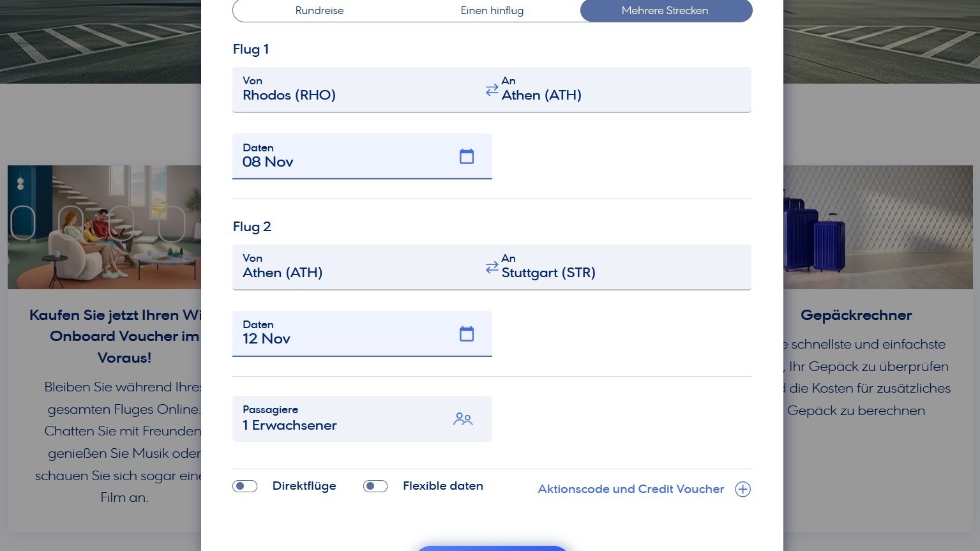Click swap airports icon for Flug 2
This screenshot has width=980, height=551.
click(x=492, y=268)
